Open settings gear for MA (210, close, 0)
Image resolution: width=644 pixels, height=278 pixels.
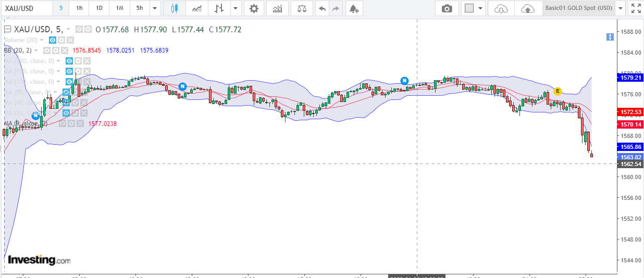click(78, 61)
